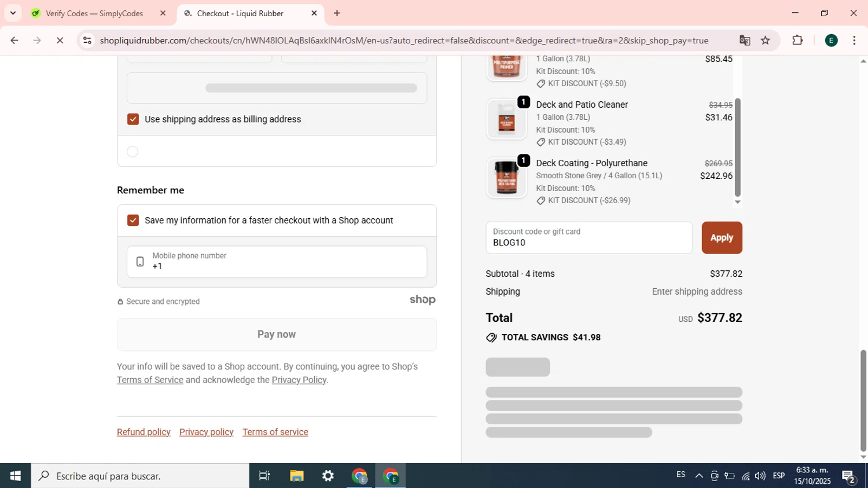Click the address bar URL
The image size is (868, 488).
(404, 41)
